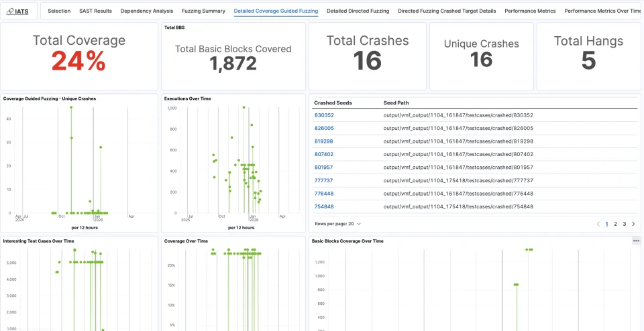
Task: Open Basic Blocks Coverage panel options menu
Action: point(636,241)
